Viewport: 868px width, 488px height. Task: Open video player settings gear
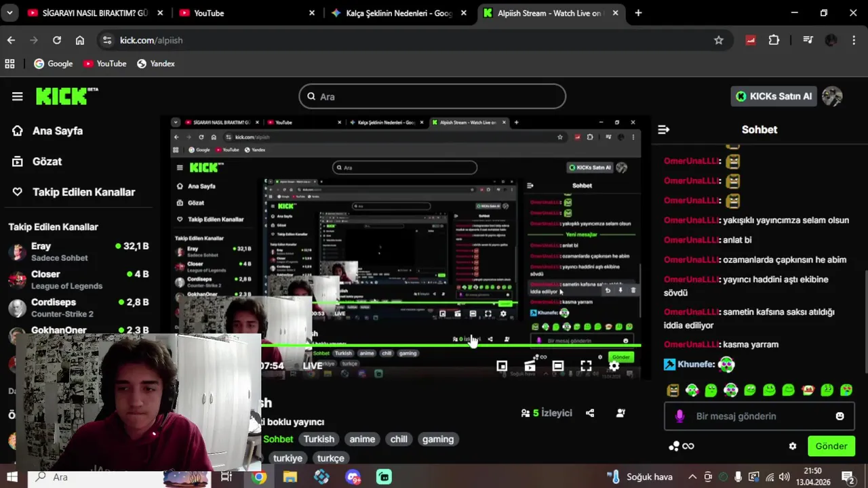(614, 366)
